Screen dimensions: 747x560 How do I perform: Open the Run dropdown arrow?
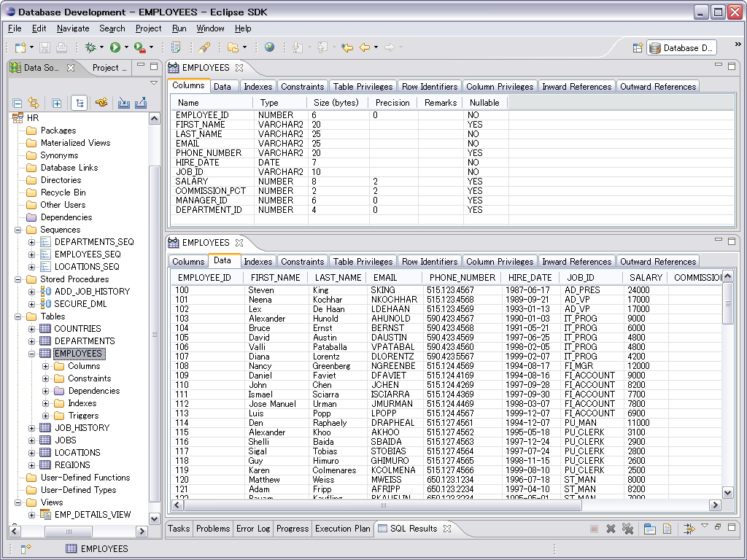(x=126, y=47)
